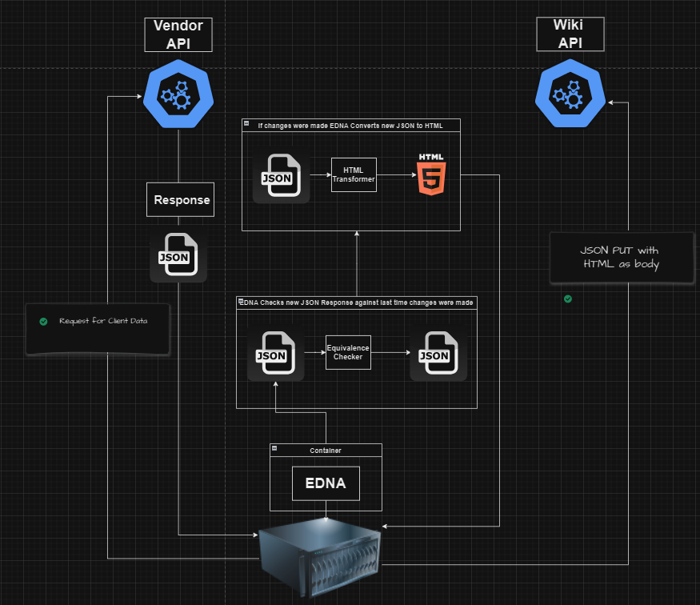The height and width of the screenshot is (605, 700).
Task: Select the HTML Transformer box
Action: click(354, 174)
